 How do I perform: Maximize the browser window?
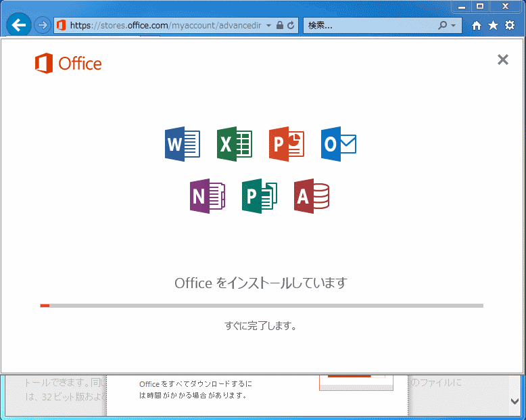[480, 6]
